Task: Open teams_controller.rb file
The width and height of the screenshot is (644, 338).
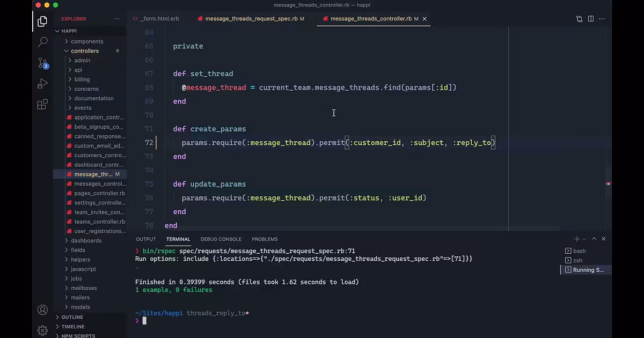Action: tap(99, 222)
